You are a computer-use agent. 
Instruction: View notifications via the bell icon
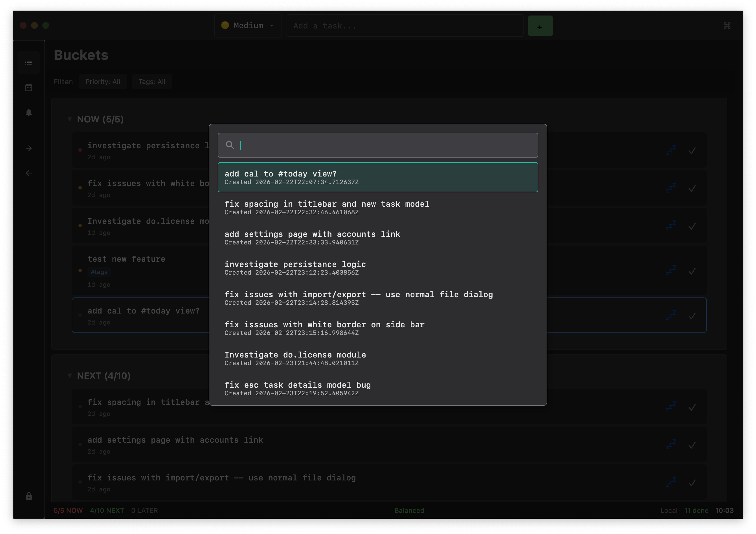(29, 112)
